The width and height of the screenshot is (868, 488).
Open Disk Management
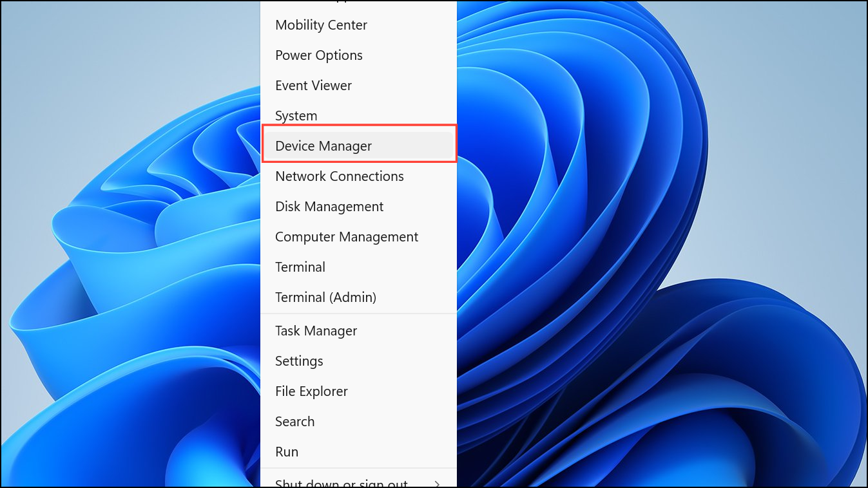(329, 206)
